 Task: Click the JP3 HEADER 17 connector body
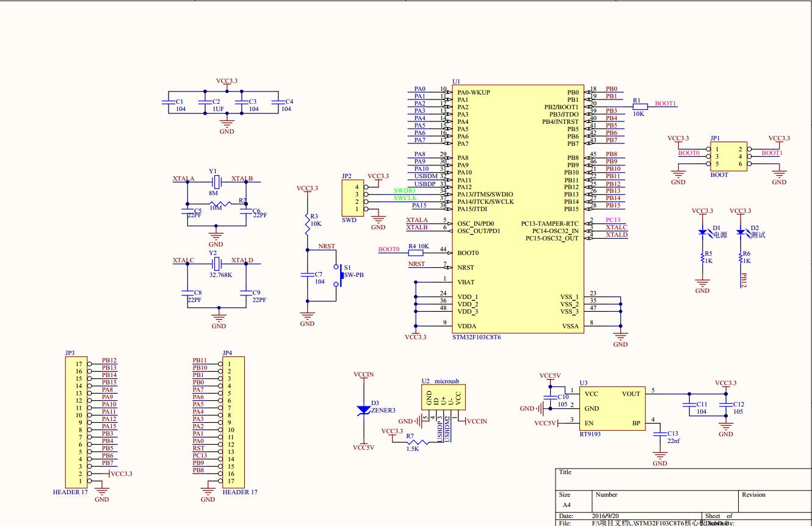76,422
